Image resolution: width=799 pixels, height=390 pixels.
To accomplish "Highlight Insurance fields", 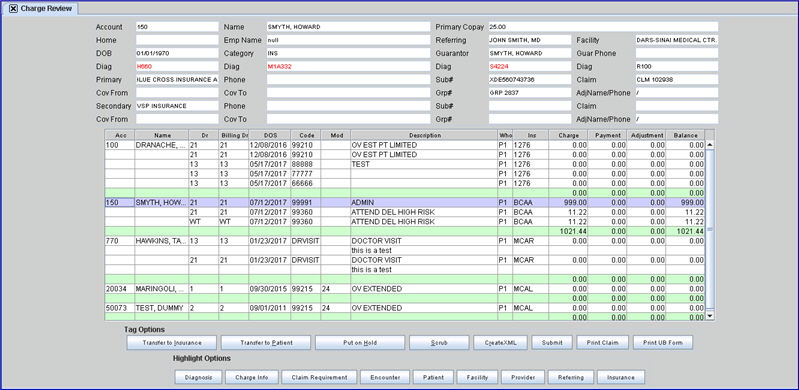I will pyautogui.click(x=621, y=377).
